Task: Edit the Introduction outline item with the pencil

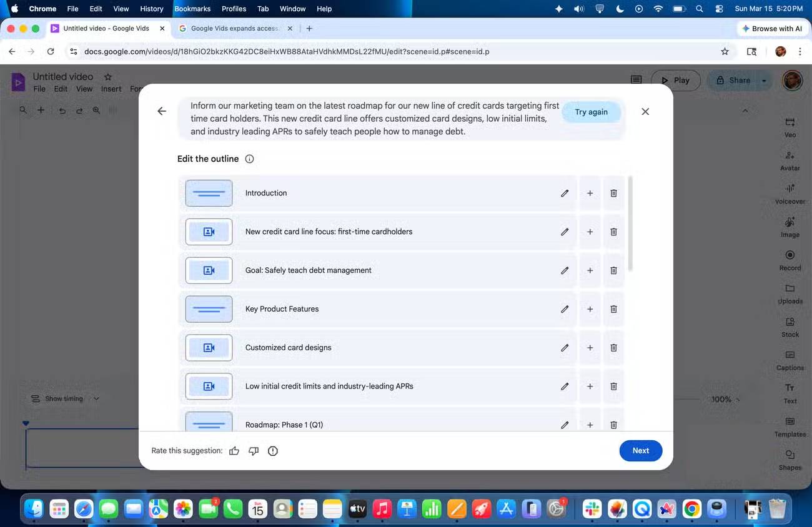Action: (x=564, y=193)
